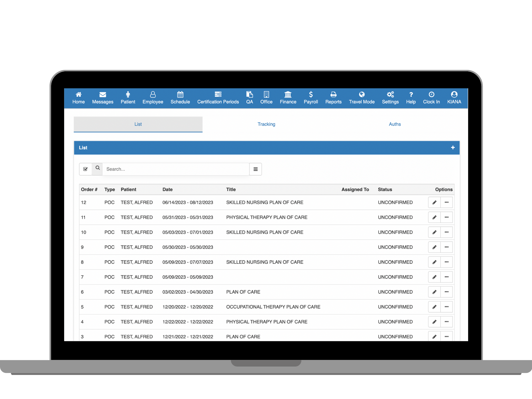Open the ellipsis menu for order 8

[446, 262]
